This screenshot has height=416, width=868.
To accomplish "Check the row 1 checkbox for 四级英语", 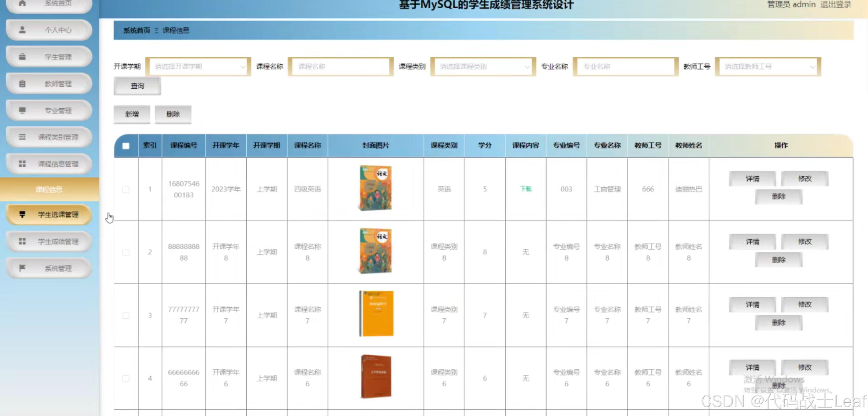I will point(126,189).
